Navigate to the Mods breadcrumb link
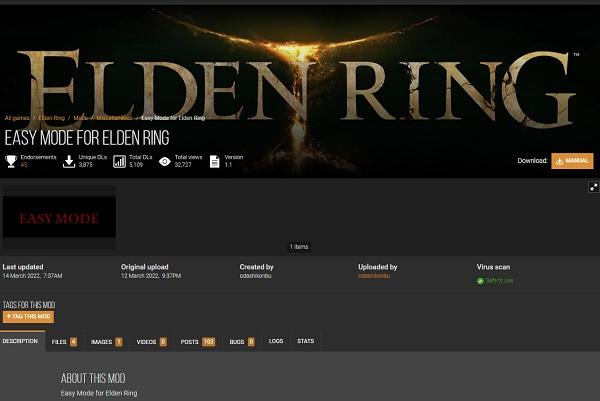600x401 pixels. coord(80,118)
